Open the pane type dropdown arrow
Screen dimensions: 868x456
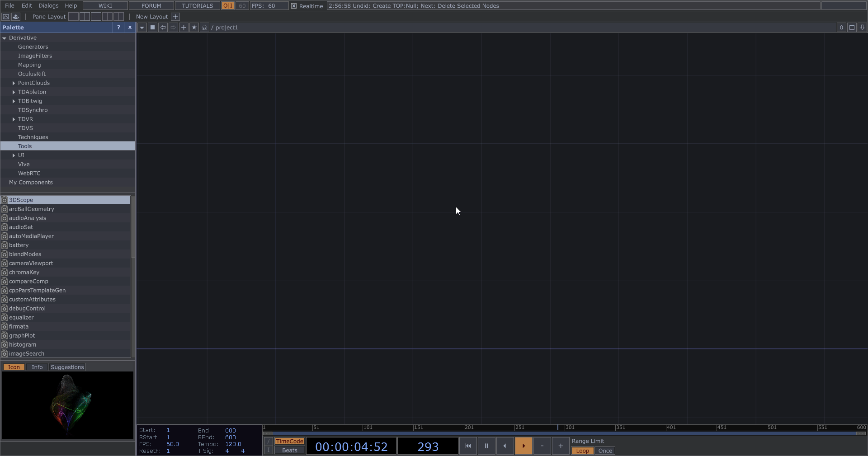click(x=142, y=28)
